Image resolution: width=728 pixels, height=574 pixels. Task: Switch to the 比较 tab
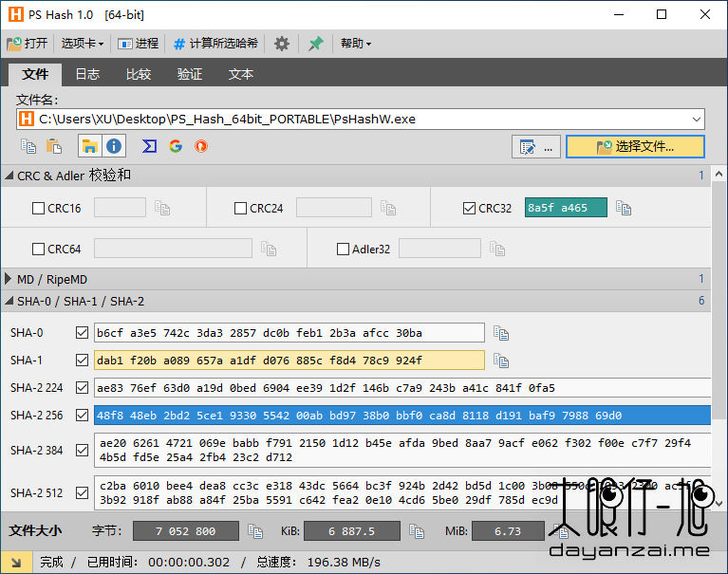139,74
